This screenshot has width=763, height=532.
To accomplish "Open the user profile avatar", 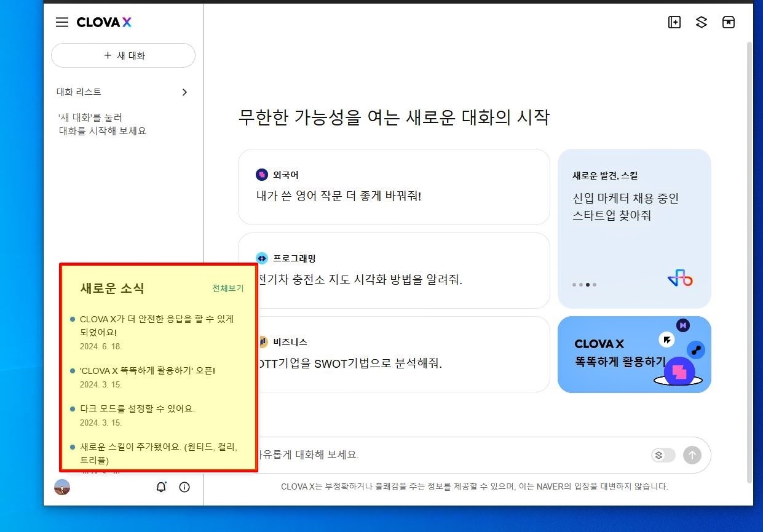I will (62, 487).
